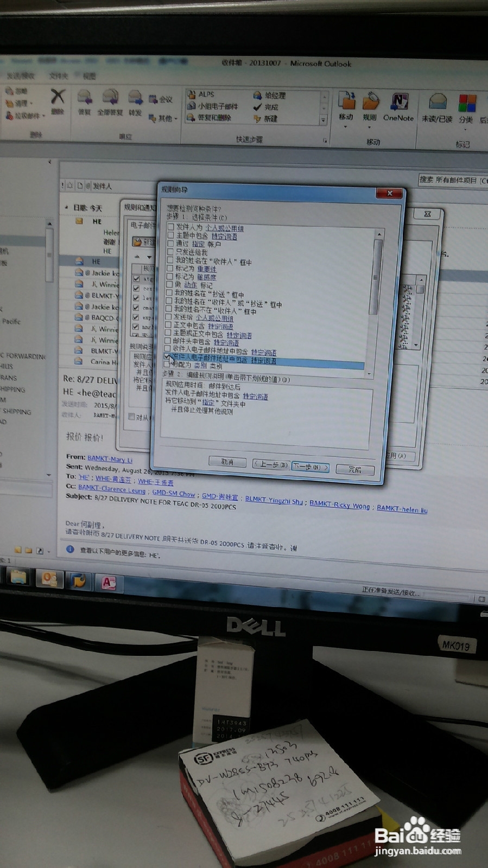Check the 主题中包含 特定词语 condition

click(170, 235)
